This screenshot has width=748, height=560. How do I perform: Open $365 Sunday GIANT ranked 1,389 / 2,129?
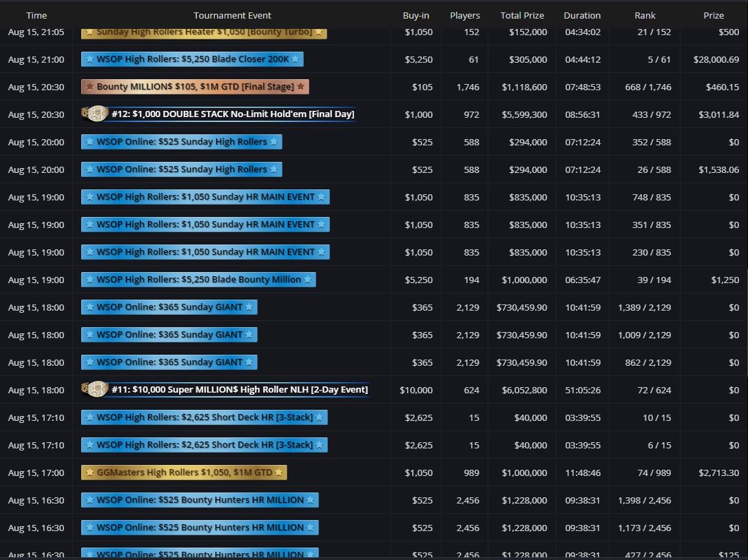[169, 307]
